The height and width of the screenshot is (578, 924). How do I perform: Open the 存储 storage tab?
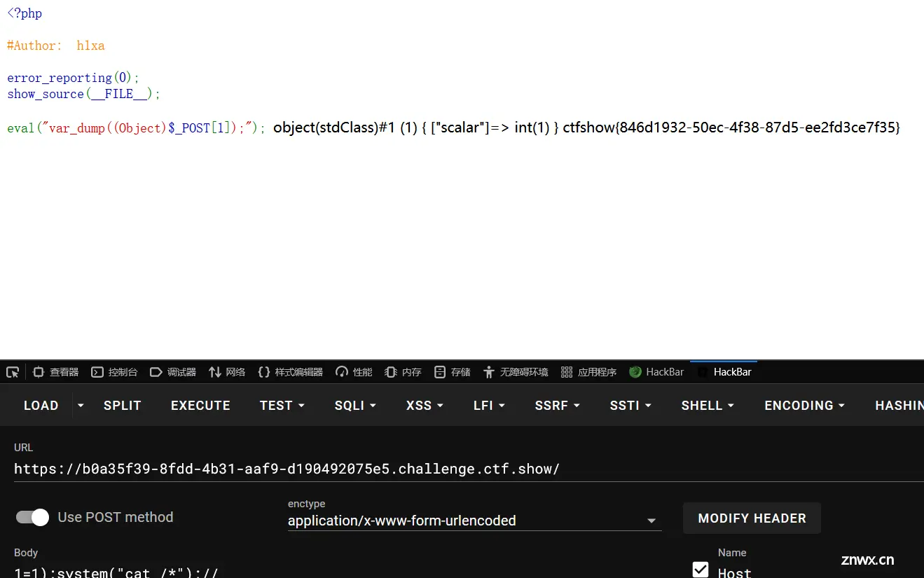tap(452, 372)
